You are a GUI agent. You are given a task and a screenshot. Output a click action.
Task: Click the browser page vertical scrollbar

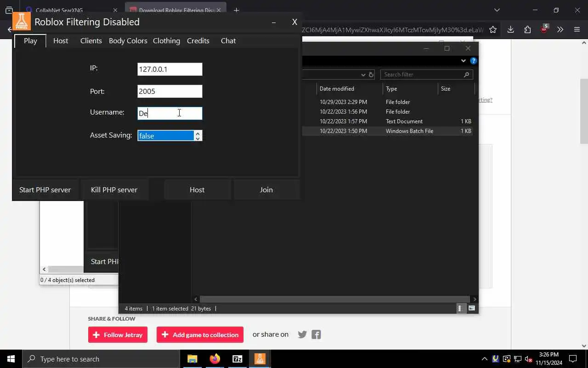584,111
